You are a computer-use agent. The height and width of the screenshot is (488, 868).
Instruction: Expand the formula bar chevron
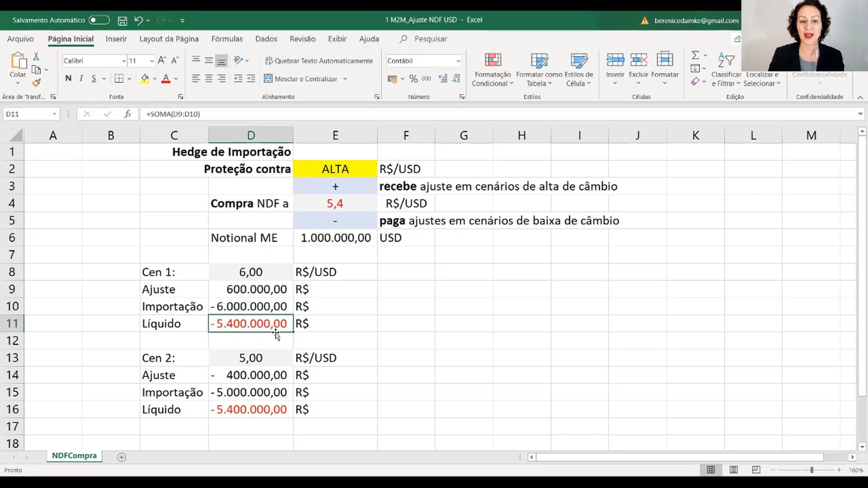click(860, 114)
